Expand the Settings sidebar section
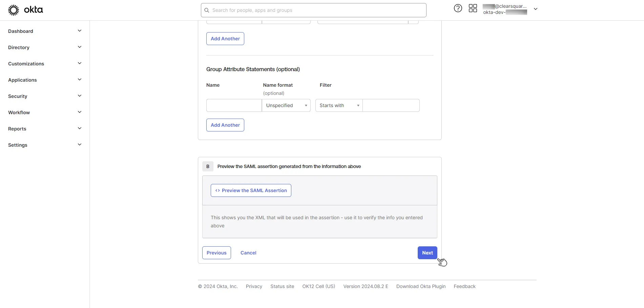The image size is (644, 308). pyautogui.click(x=80, y=145)
